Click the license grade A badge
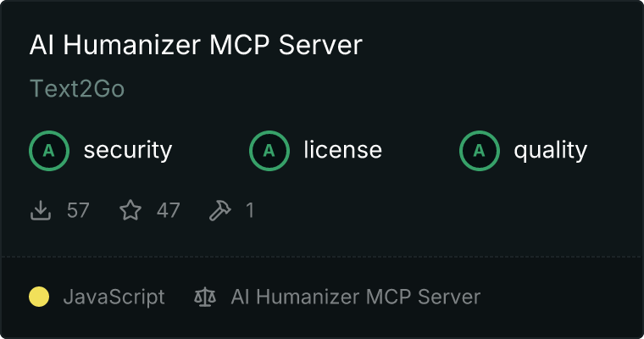The image size is (644, 339). [x=269, y=151]
